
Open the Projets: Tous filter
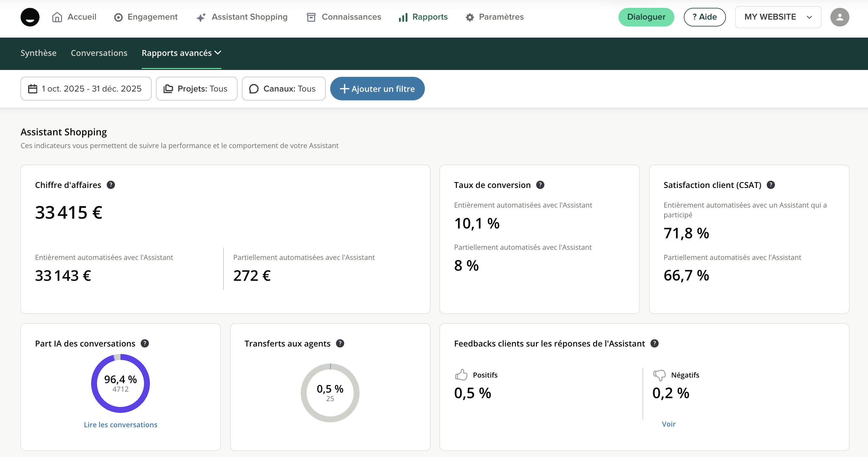click(x=197, y=89)
